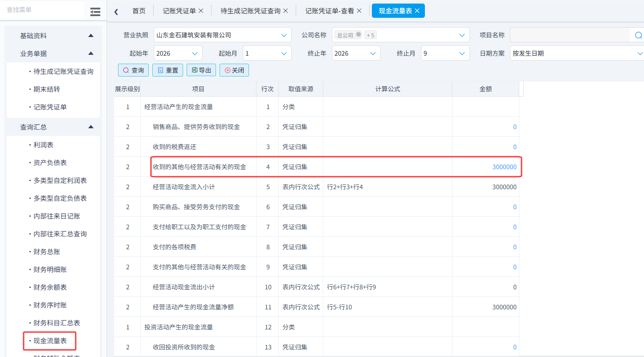The height and width of the screenshot is (357, 644).
Task: Click the back arrow beside the tabs
Action: (116, 12)
